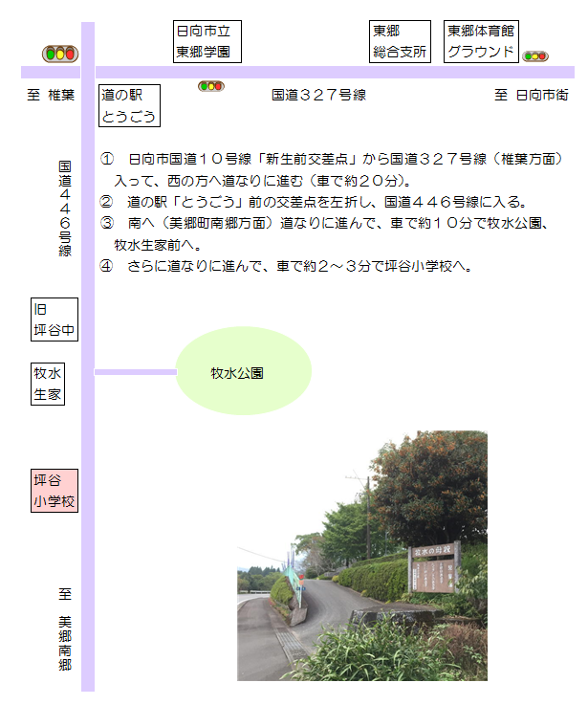Click the traffic light left of the vertical road
Image resolution: width=588 pixels, height=705 pixels.
60,54
